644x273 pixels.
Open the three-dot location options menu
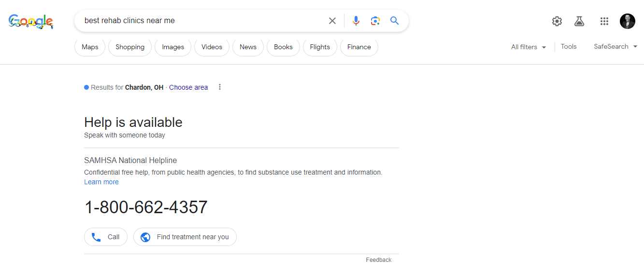pos(220,87)
